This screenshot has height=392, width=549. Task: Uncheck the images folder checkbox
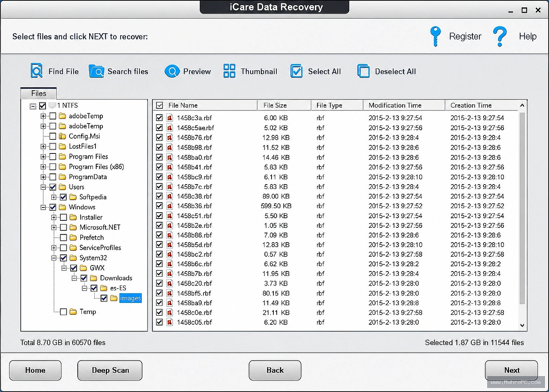104,298
